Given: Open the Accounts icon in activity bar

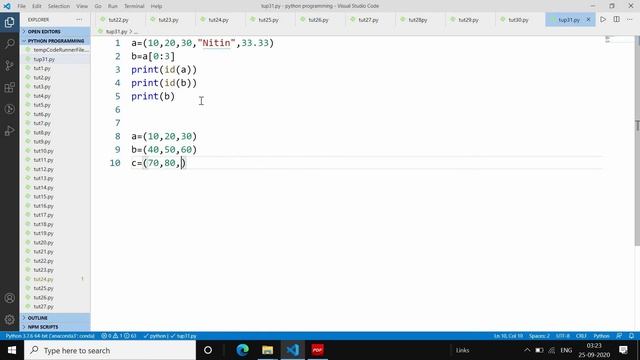Looking at the screenshot, I should [9, 298].
